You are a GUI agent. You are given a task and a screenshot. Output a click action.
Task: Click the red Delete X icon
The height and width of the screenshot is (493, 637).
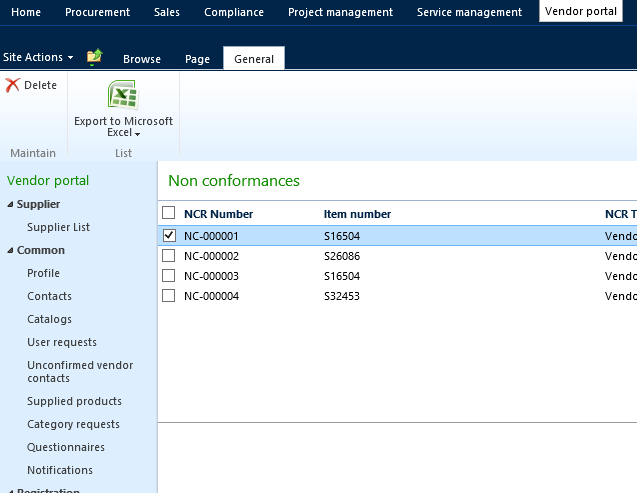coord(13,86)
